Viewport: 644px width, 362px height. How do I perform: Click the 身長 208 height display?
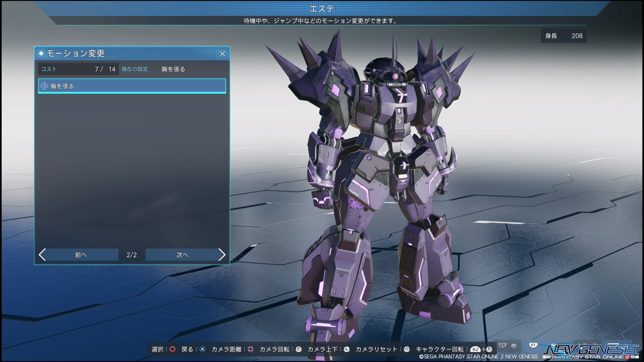(563, 36)
